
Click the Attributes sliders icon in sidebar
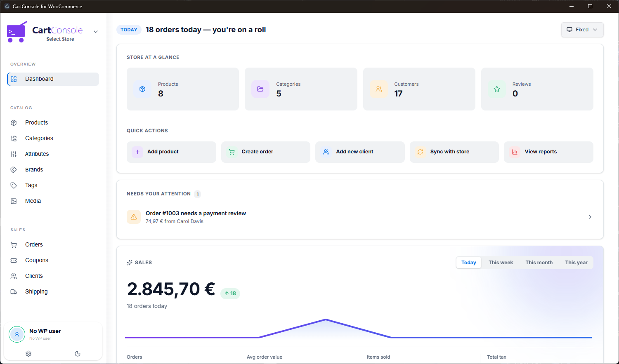coord(14,154)
